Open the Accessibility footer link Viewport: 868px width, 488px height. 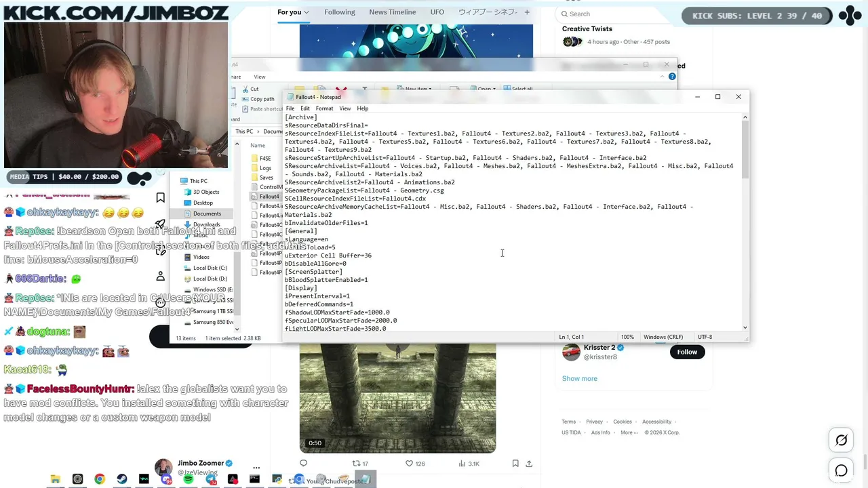pyautogui.click(x=656, y=422)
